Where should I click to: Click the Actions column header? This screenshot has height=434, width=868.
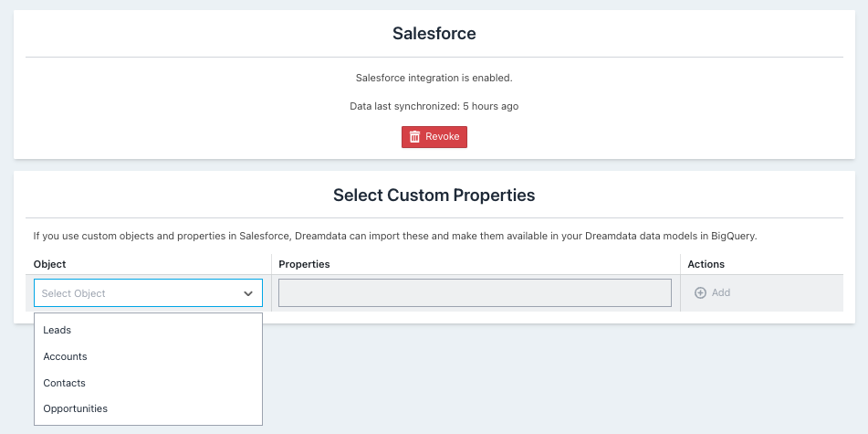click(x=706, y=264)
